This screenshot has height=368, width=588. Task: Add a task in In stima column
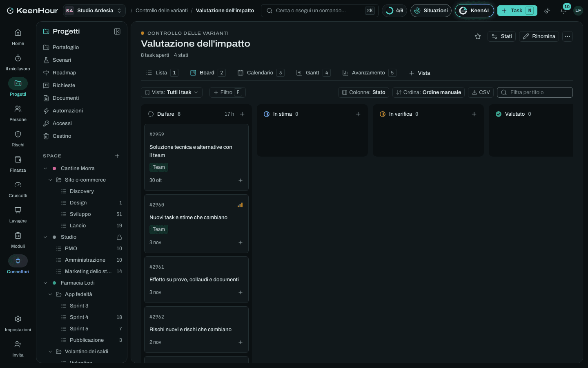358,114
